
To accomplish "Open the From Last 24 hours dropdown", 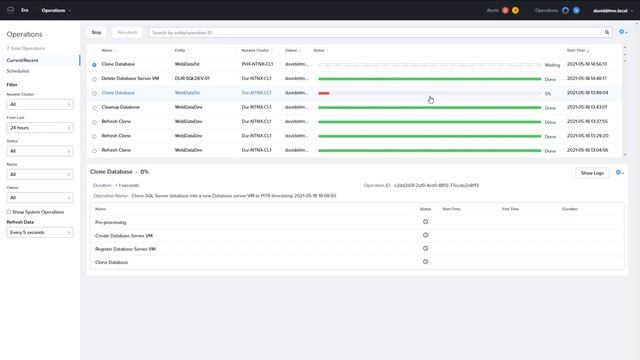I will tap(40, 128).
